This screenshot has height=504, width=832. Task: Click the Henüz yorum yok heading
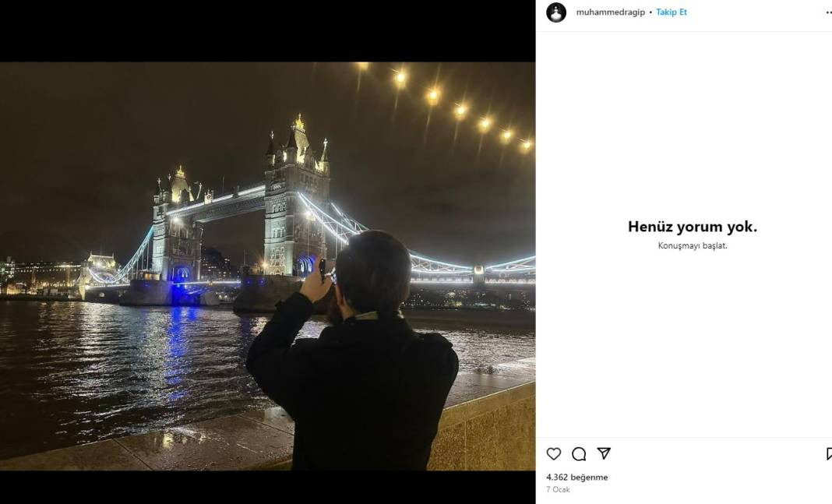tap(693, 227)
